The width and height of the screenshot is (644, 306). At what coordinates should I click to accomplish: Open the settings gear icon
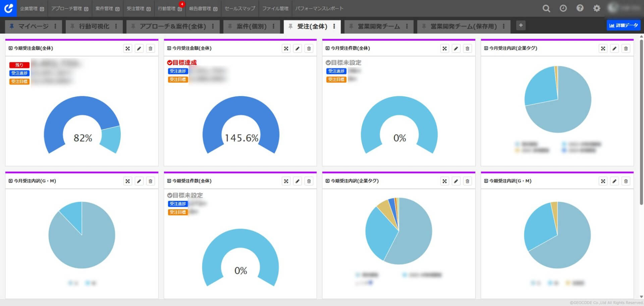coord(597,9)
